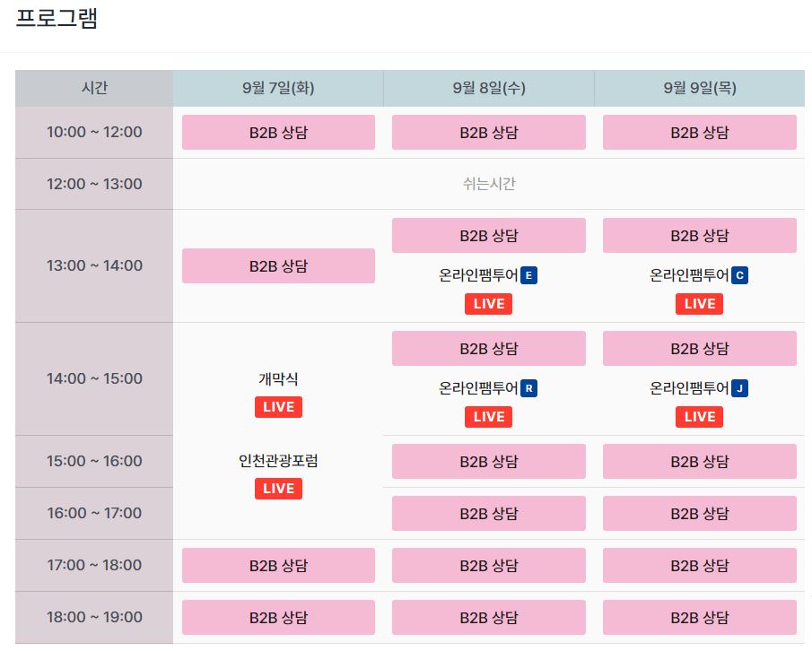Click LIVE badge under 온라인팸투어 J
Viewport: 812px width, 651px height.
click(700, 417)
